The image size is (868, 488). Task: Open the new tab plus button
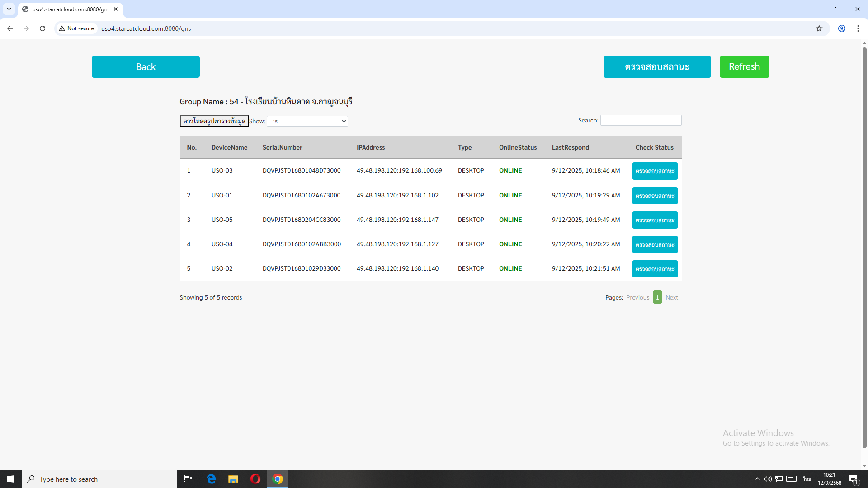click(132, 9)
